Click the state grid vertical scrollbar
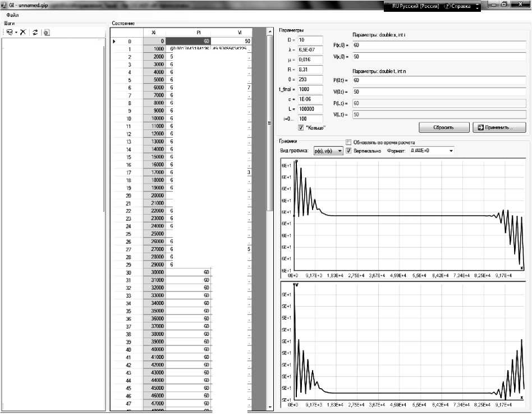Screen dimensions: 532x414 pos(270,225)
